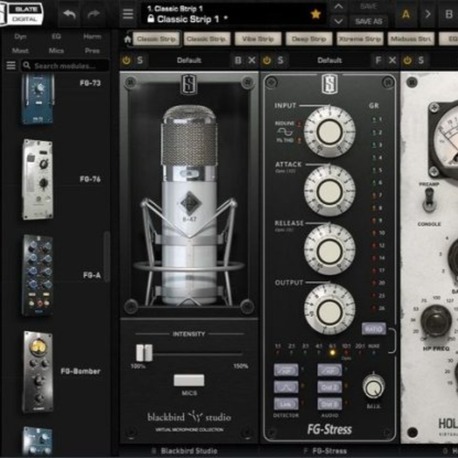Enable Dist 3 audio mode on FG-Stress

point(329,404)
